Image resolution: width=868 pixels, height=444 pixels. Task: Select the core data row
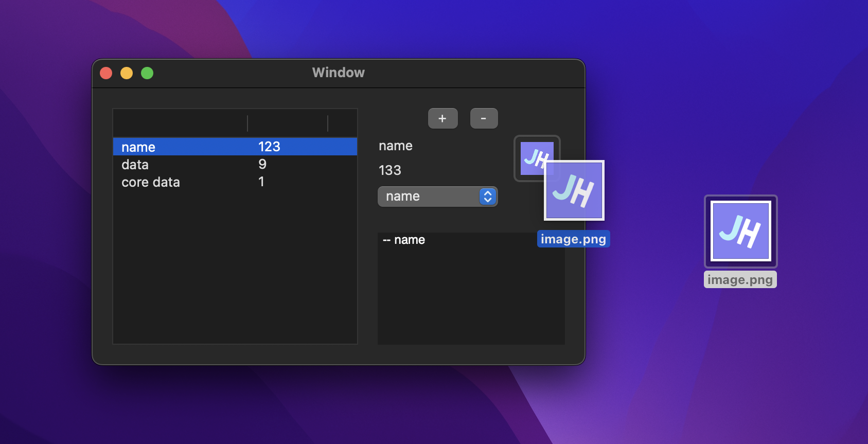(x=235, y=182)
